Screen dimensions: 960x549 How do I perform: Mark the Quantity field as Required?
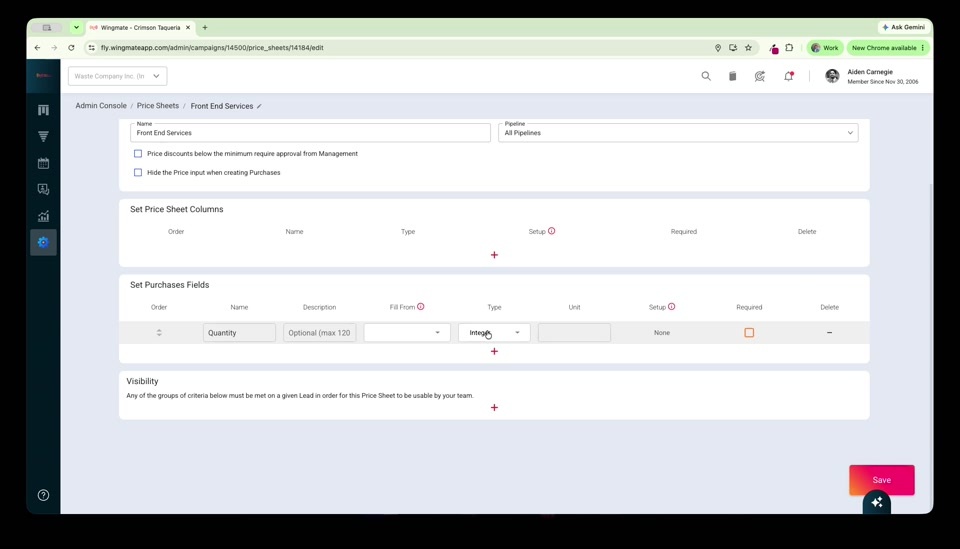click(x=749, y=332)
